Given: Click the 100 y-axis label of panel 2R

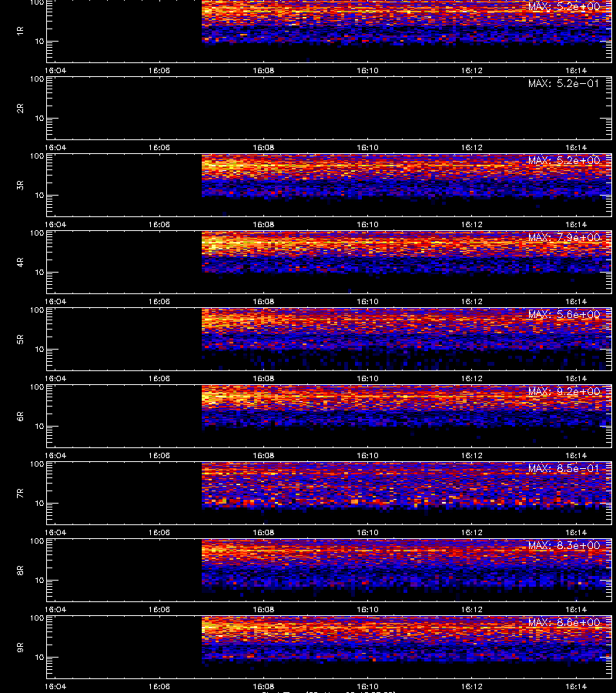Looking at the screenshot, I should point(37,79).
